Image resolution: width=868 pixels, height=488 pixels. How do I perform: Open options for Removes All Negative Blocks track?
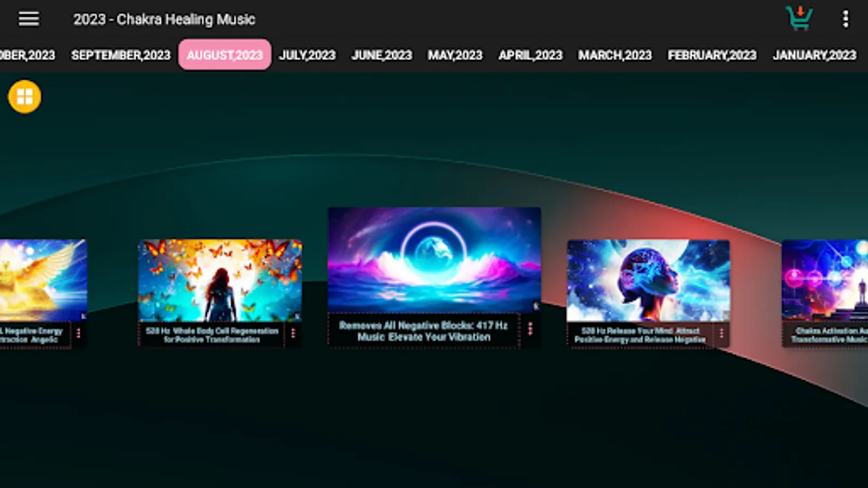coord(530,329)
